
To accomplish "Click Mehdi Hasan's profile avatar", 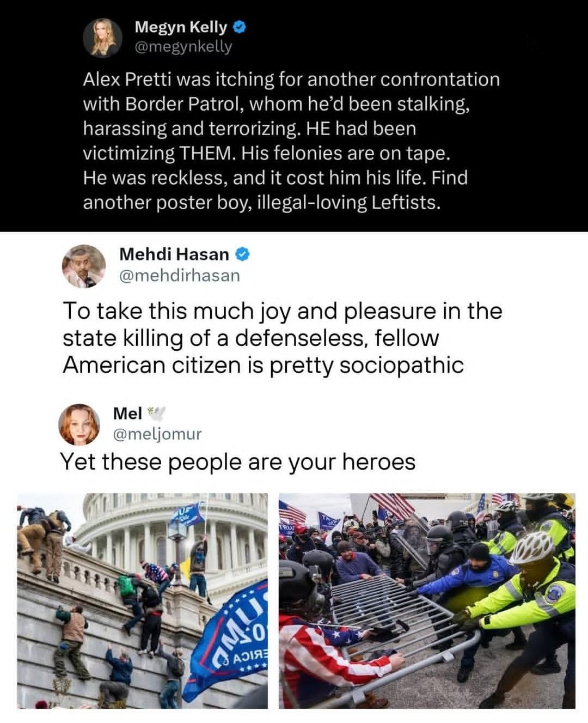I will coord(83,265).
